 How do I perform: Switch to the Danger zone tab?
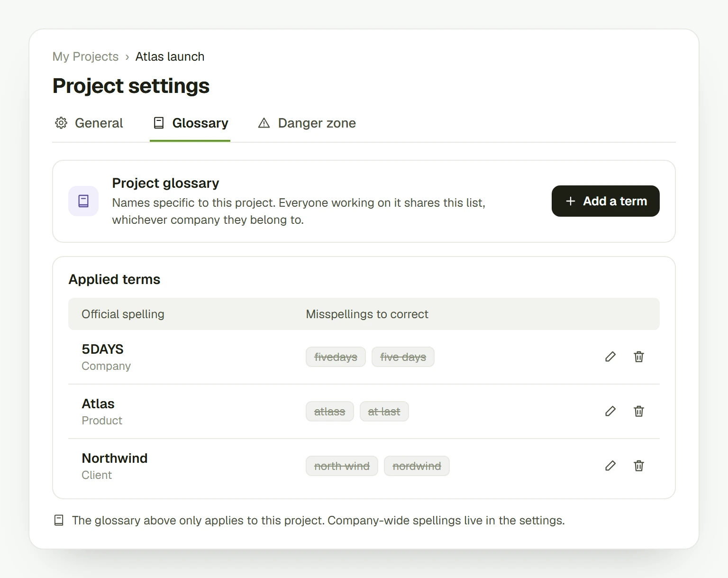307,123
